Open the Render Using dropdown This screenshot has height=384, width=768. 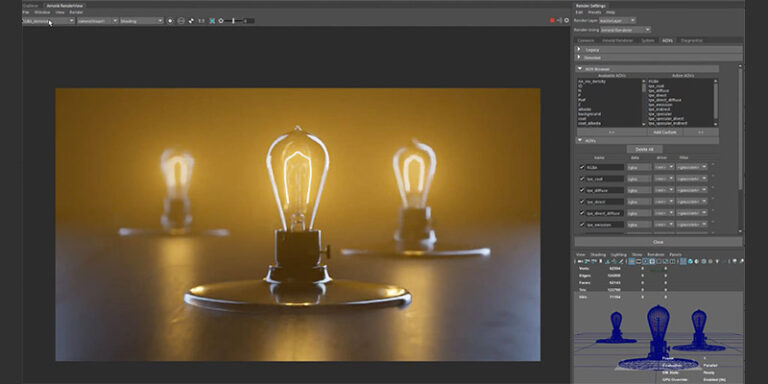pos(625,29)
